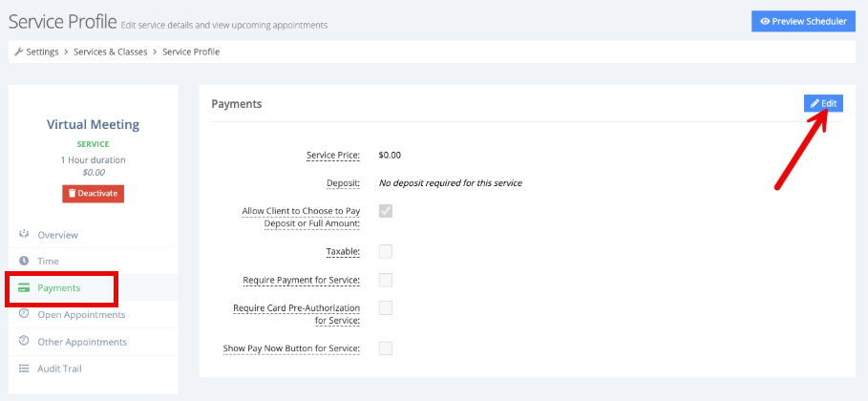Click the 1 Hour duration text
The image size is (868, 401).
93,159
